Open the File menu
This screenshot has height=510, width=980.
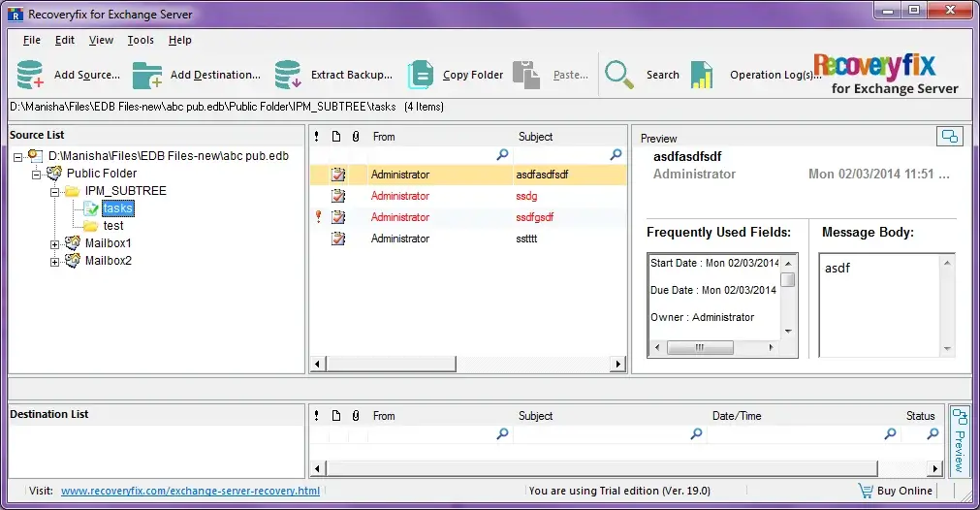point(31,40)
